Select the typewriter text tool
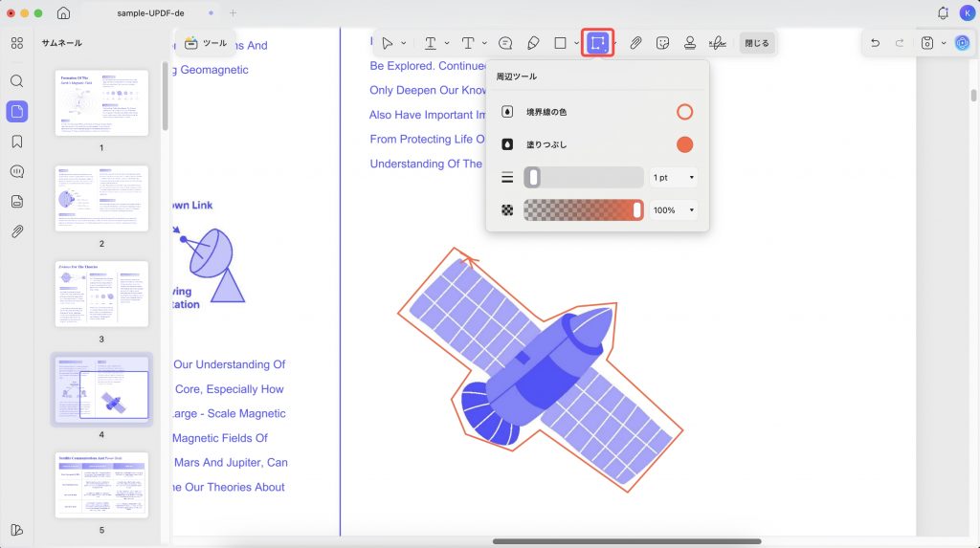 click(x=467, y=43)
